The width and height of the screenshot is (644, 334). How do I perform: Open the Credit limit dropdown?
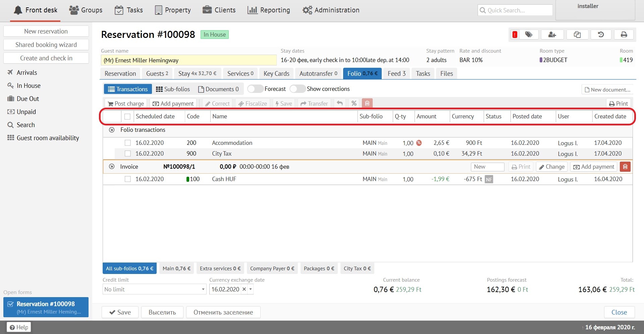(203, 289)
